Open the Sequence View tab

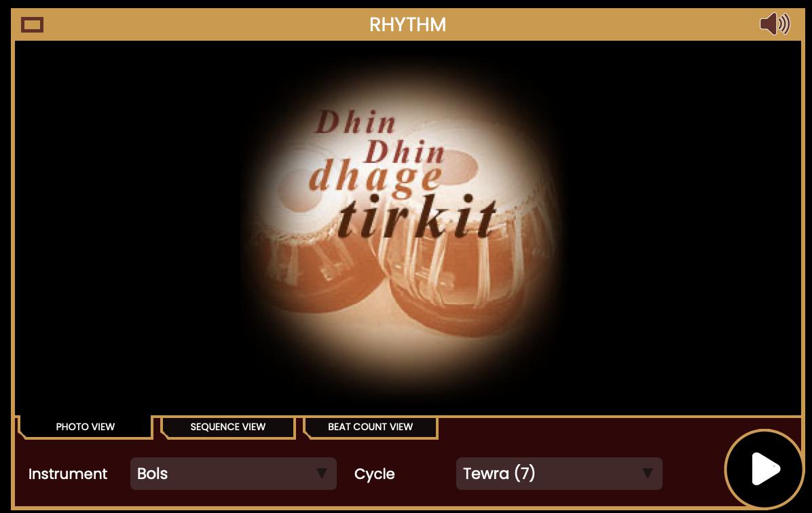pos(228,427)
